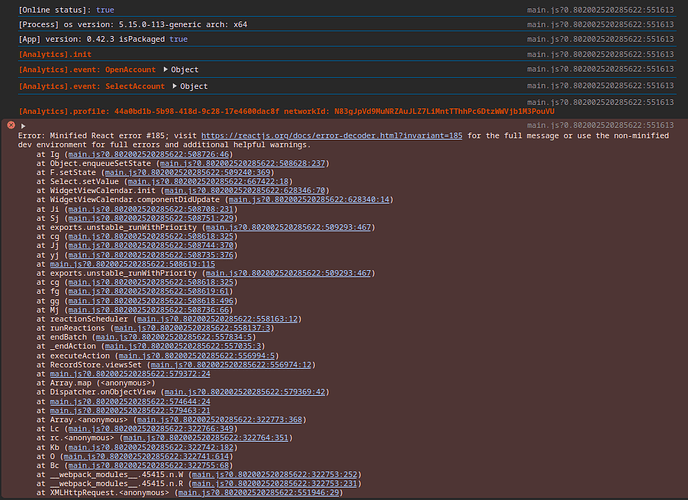Open the Lc stack frame link

pos(151,429)
